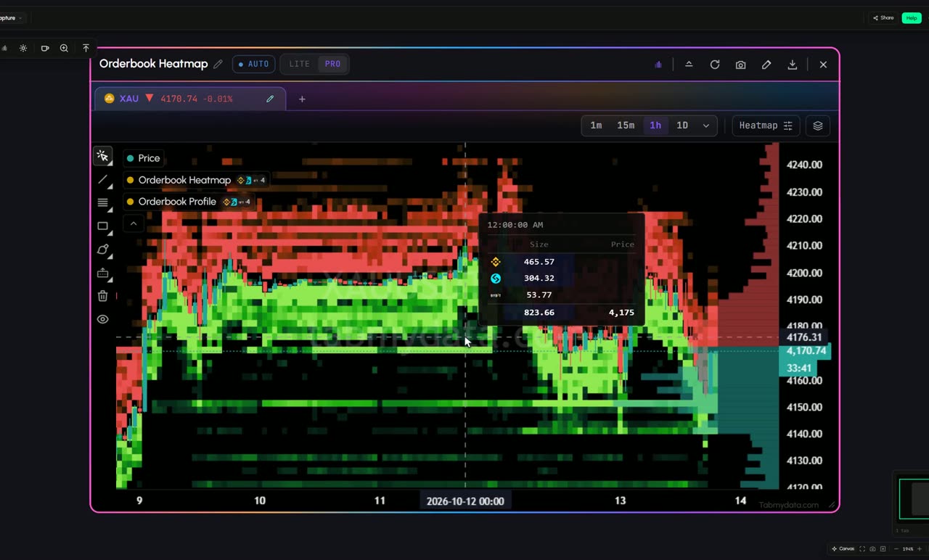This screenshot has height=560, width=929.
Task: Select the polygon shape tool
Action: point(102,250)
